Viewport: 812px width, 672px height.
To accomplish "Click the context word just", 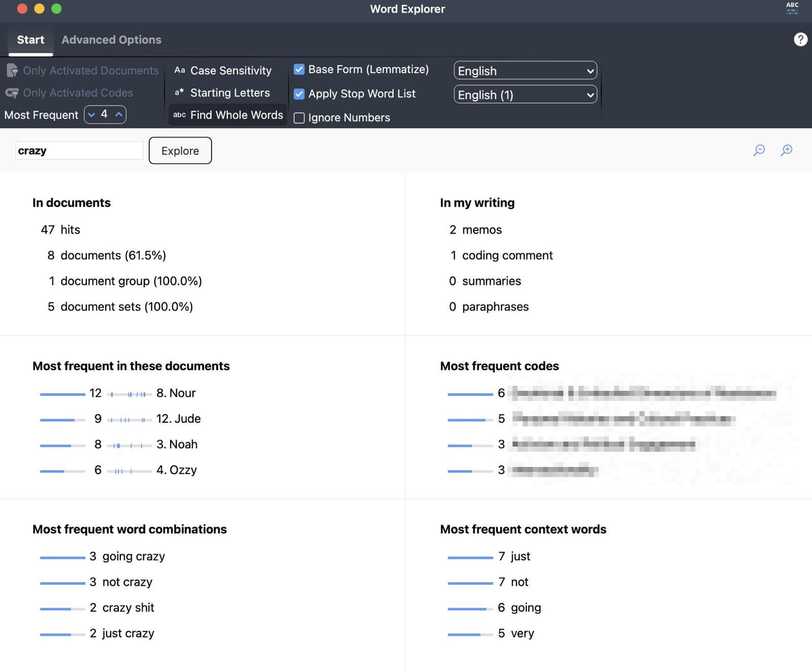I will coord(520,557).
